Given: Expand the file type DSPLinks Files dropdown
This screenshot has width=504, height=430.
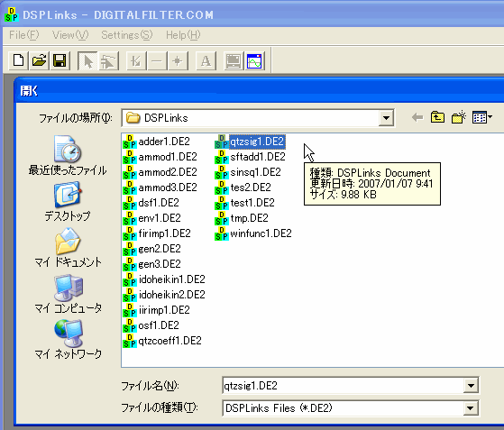Looking at the screenshot, I should (471, 408).
